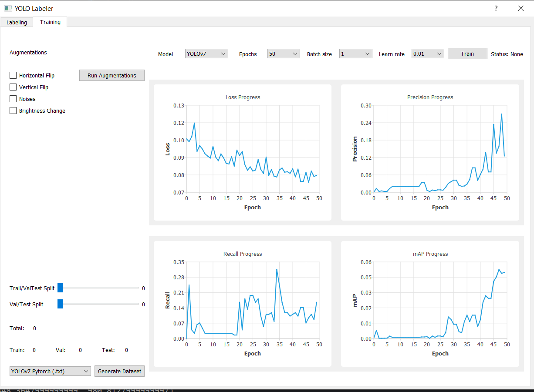534x392 pixels.
Task: Open the YOLOv7 Pytorch export format dropdown
Action: pyautogui.click(x=50, y=371)
